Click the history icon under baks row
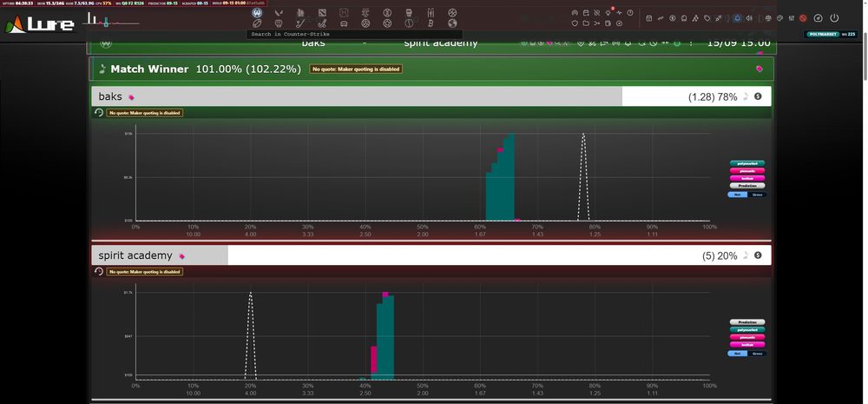The image size is (868, 404). click(x=99, y=112)
